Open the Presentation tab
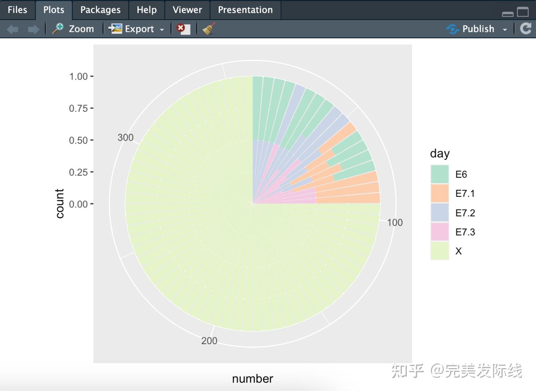The image size is (536, 392). tap(245, 10)
